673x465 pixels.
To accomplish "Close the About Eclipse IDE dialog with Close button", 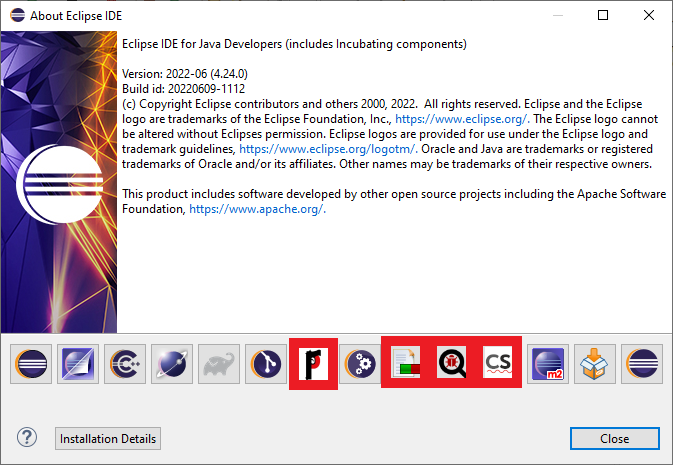I will point(615,438).
